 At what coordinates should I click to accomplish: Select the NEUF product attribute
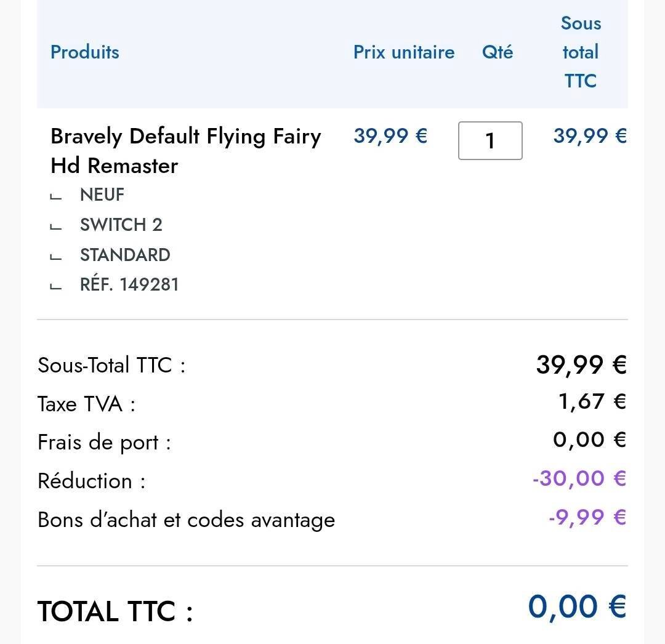pos(102,195)
